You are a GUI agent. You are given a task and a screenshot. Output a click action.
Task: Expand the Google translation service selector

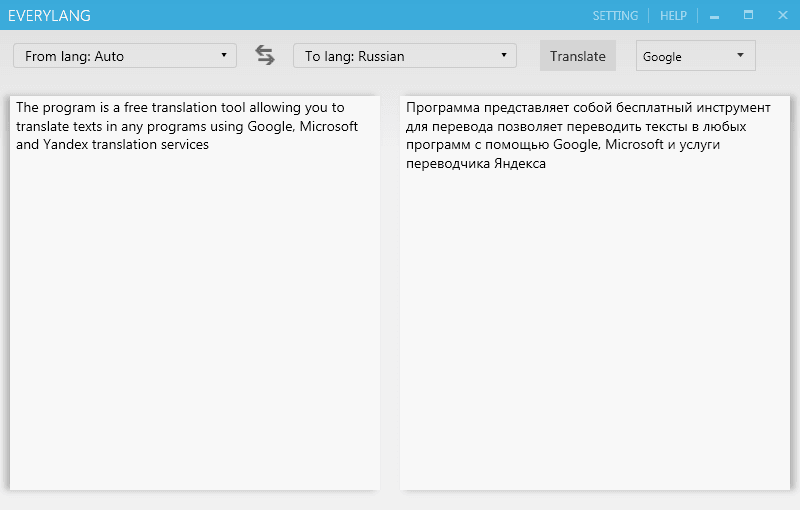pyautogui.click(x=695, y=56)
